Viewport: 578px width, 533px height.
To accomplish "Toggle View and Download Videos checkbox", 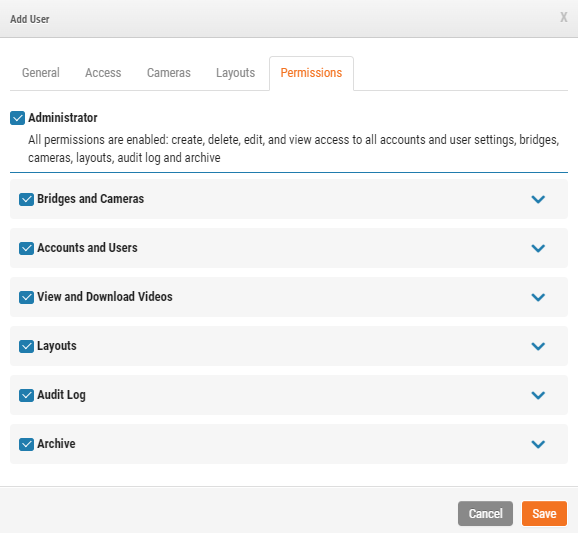I will (x=26, y=297).
